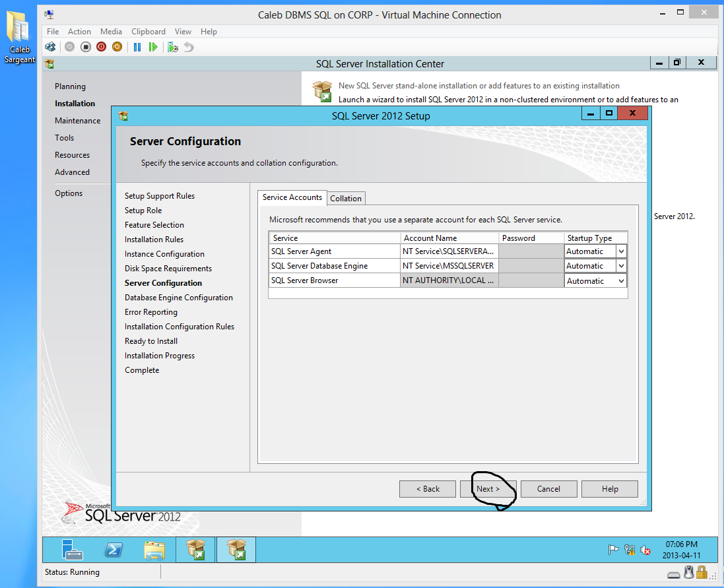Click the muted volume tray icon
The image size is (724, 588).
645,550
